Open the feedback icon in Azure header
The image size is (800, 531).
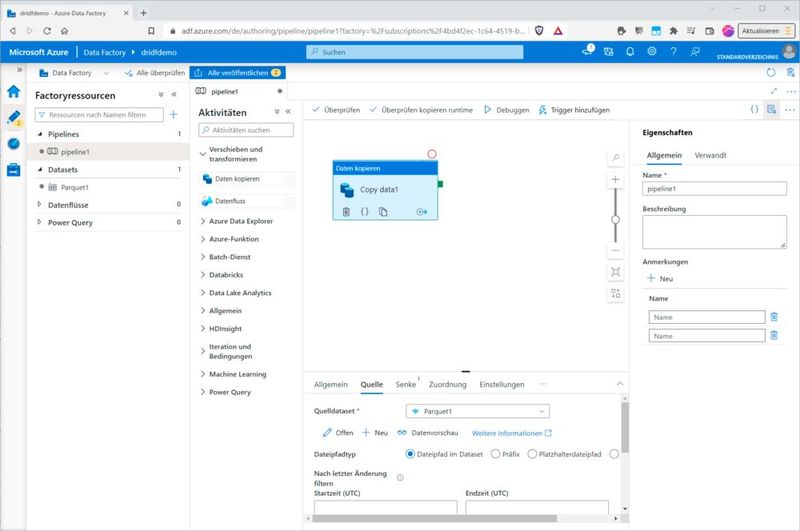coord(695,52)
